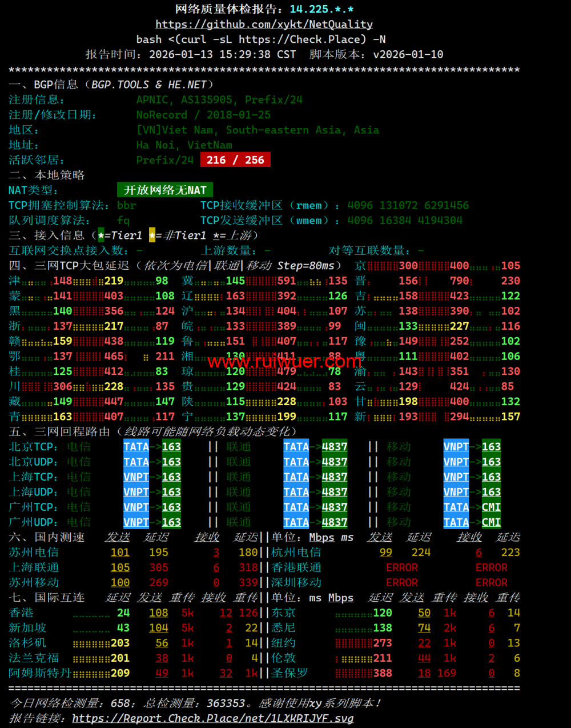Click the masked IP address 14.225.*.*

pyautogui.click(x=321, y=9)
